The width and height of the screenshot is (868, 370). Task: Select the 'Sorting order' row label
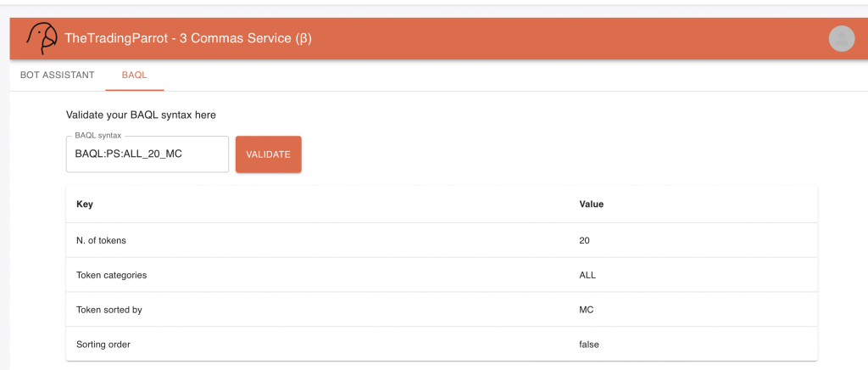click(x=103, y=344)
